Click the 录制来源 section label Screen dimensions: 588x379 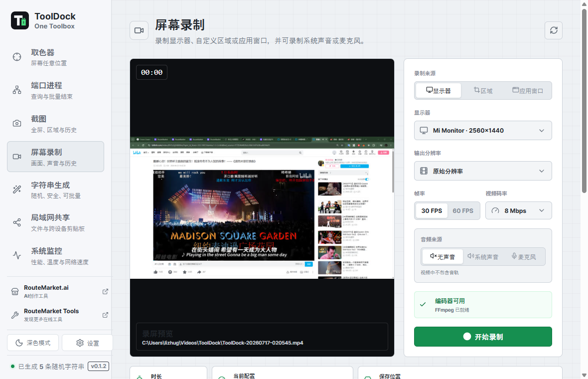pos(425,73)
